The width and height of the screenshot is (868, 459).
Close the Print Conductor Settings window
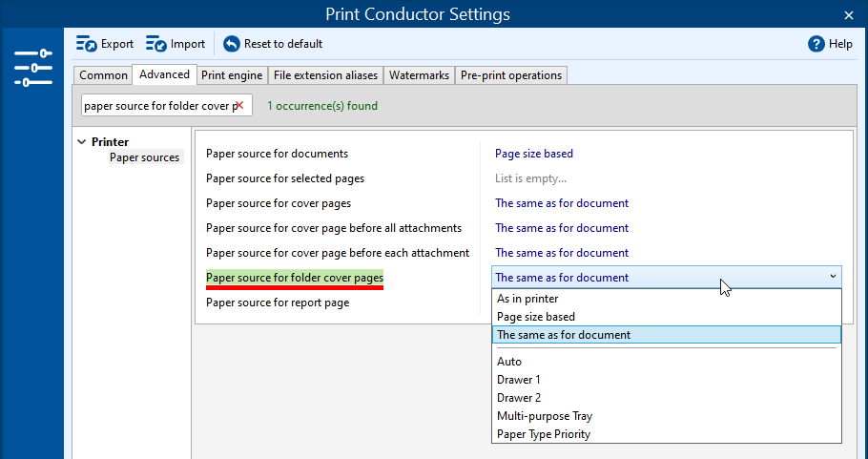(x=849, y=14)
